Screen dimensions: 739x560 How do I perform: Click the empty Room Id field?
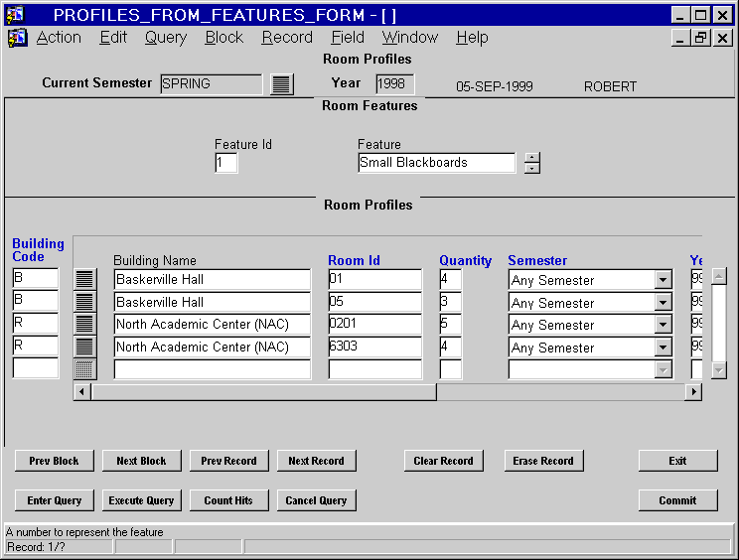(375, 369)
